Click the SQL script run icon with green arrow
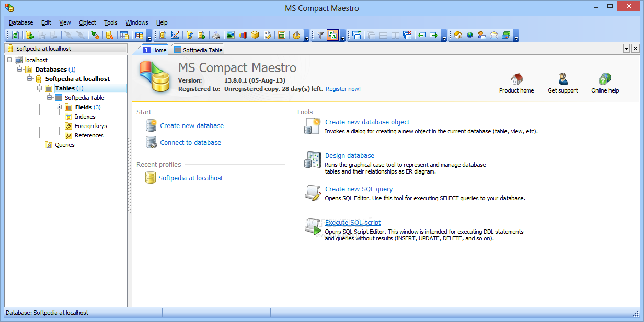Image resolution: width=644 pixels, height=322 pixels. (x=201, y=35)
